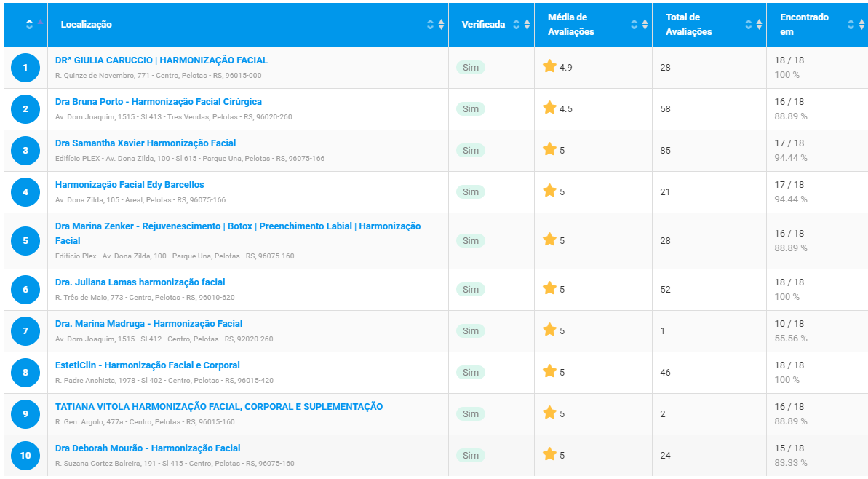The image size is (868, 479).
Task: Click the rank 5 circle badge
Action: pyautogui.click(x=25, y=241)
